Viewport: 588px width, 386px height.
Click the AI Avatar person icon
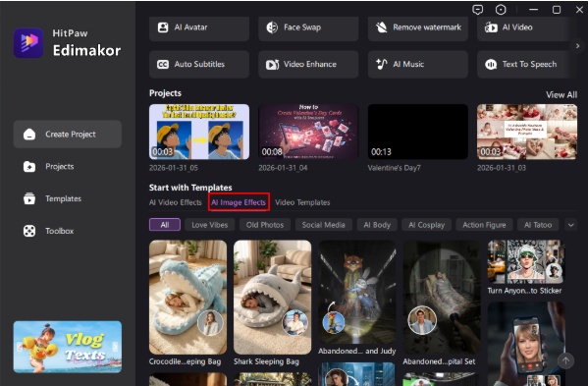(163, 28)
